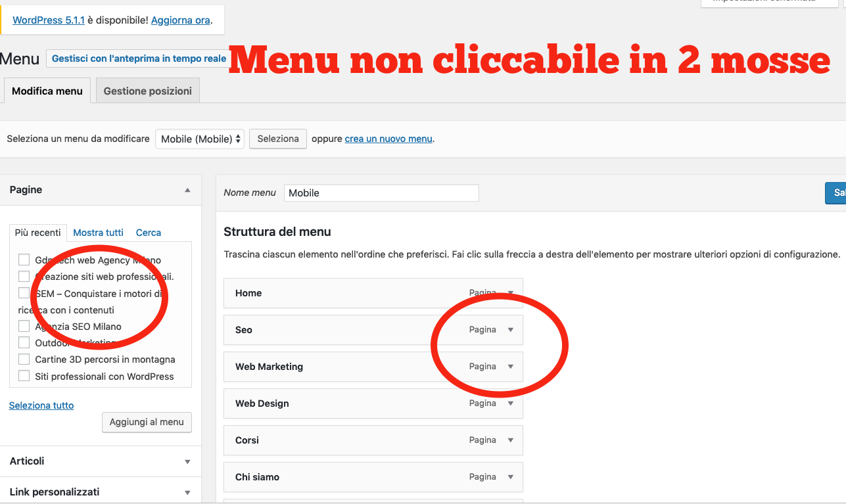
Task: Check the 'Creazione siti web professionali' checkbox
Action: pyautogui.click(x=24, y=276)
